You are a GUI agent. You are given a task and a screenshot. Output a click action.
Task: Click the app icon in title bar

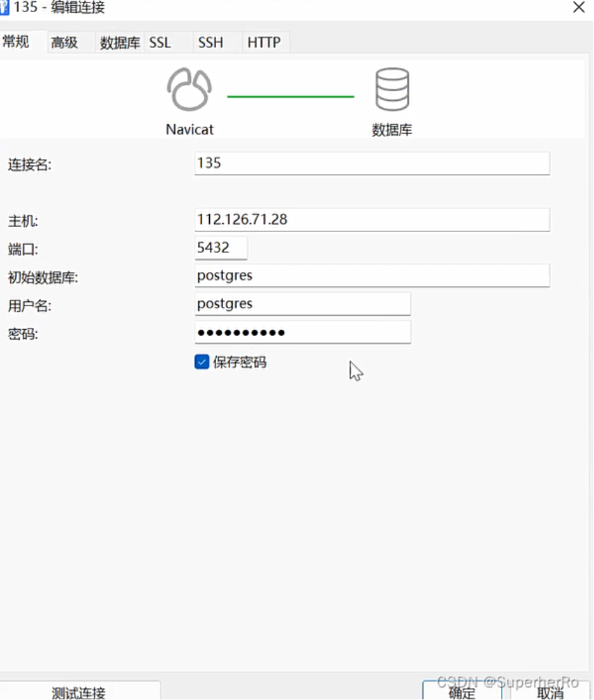click(x=4, y=7)
